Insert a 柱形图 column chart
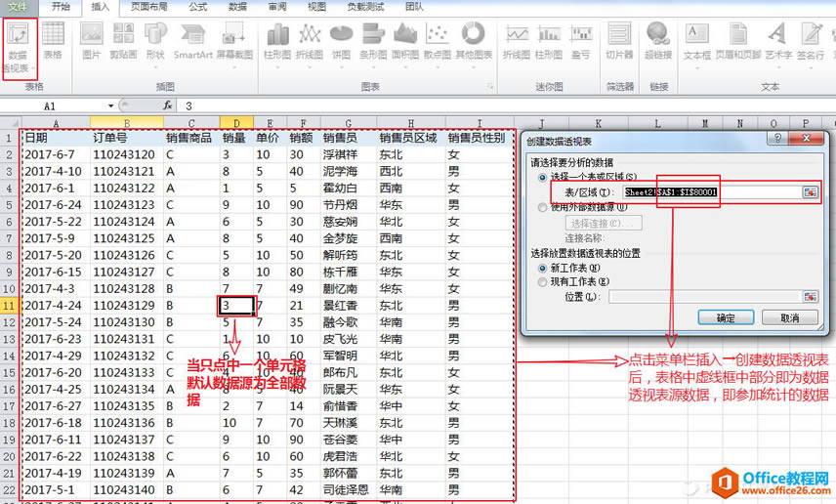Image resolution: width=836 pixels, height=504 pixels. tap(277, 42)
